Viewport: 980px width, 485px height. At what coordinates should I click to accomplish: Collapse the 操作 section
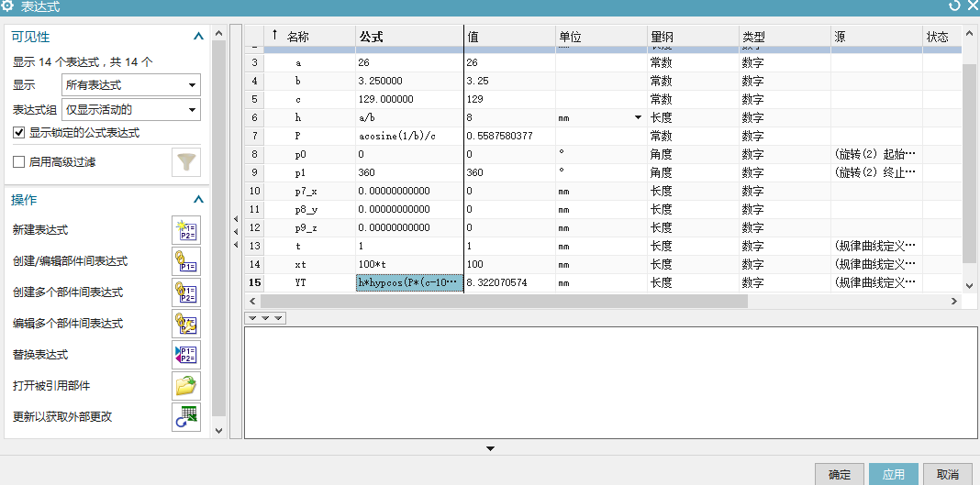[197, 200]
